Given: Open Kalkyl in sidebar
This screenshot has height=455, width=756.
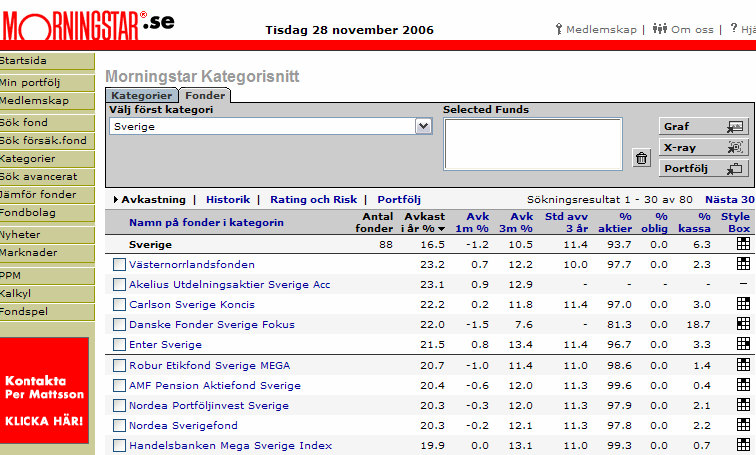Looking at the screenshot, I should [47, 294].
